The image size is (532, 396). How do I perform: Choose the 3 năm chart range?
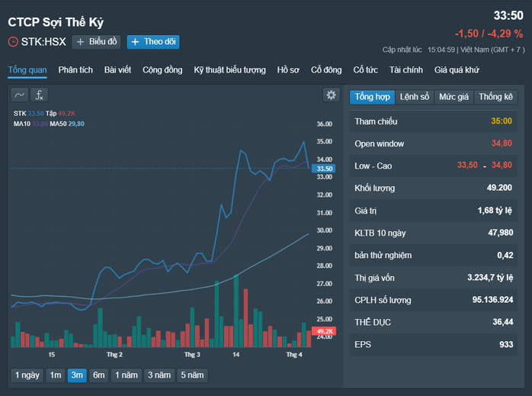click(x=159, y=375)
